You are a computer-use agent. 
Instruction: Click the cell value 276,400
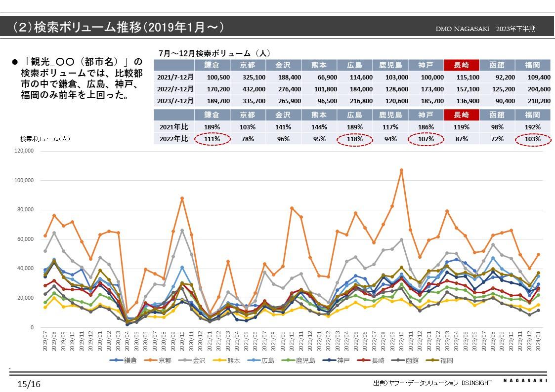tap(290, 89)
